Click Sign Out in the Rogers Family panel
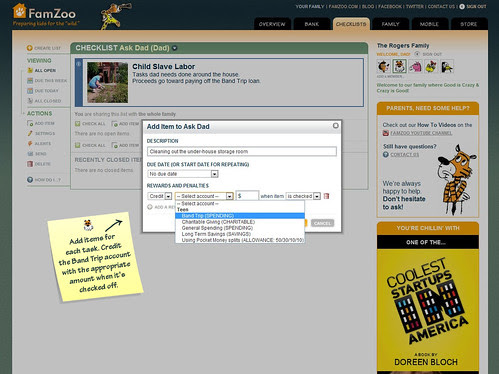 click(x=432, y=54)
